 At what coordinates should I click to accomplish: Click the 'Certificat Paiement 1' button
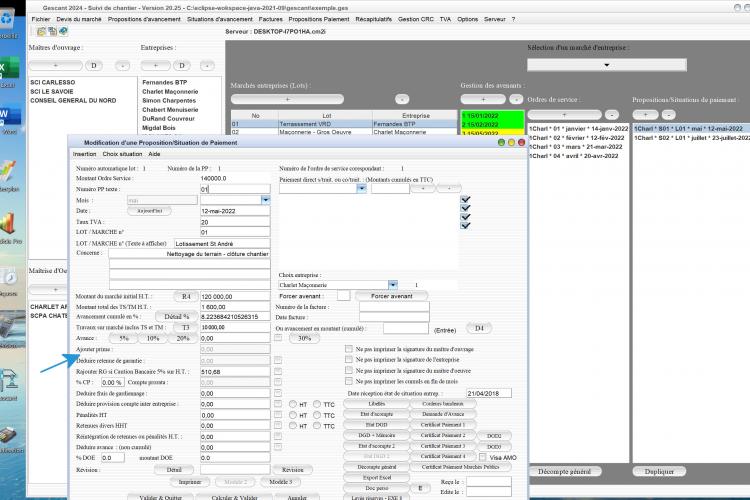(443, 425)
